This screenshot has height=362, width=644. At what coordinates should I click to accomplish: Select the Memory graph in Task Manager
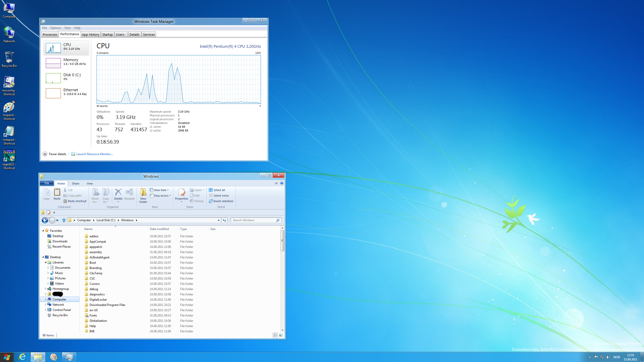click(x=66, y=63)
